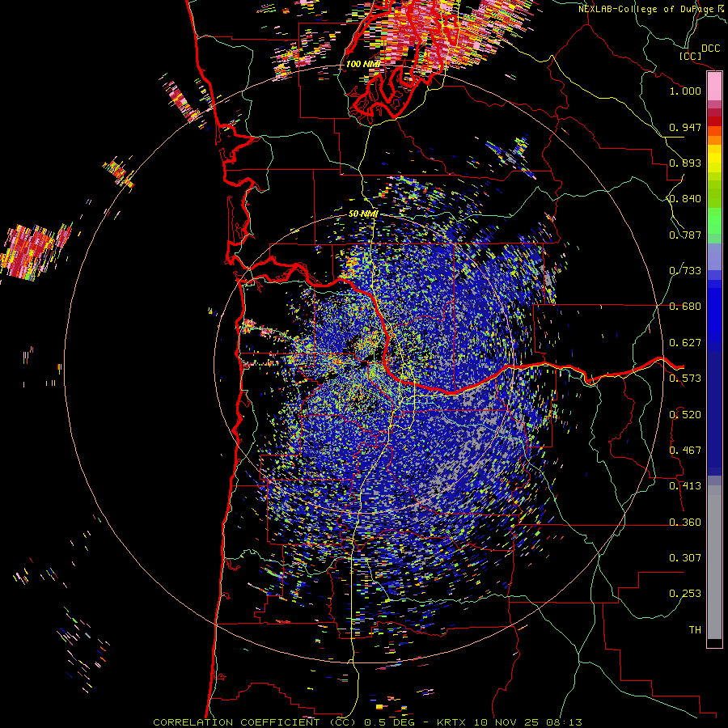728x728 pixels.
Task: Select the 0.627 legend value
Action: 685,343
